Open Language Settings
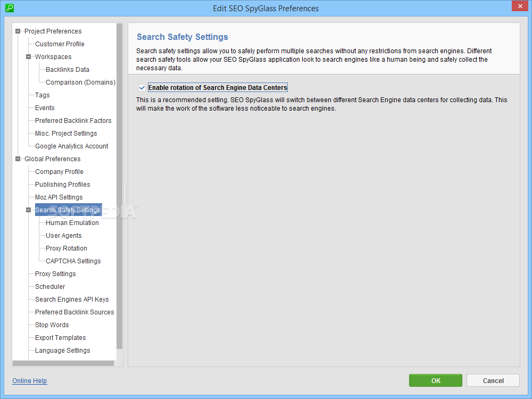 coord(63,351)
